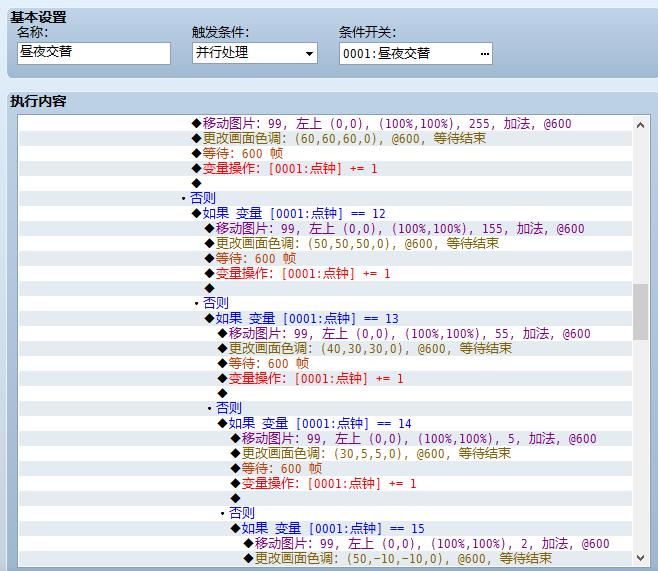Select 更改画面色调 (30,5,5,0) command line
The width and height of the screenshot is (658, 571).
point(326,453)
